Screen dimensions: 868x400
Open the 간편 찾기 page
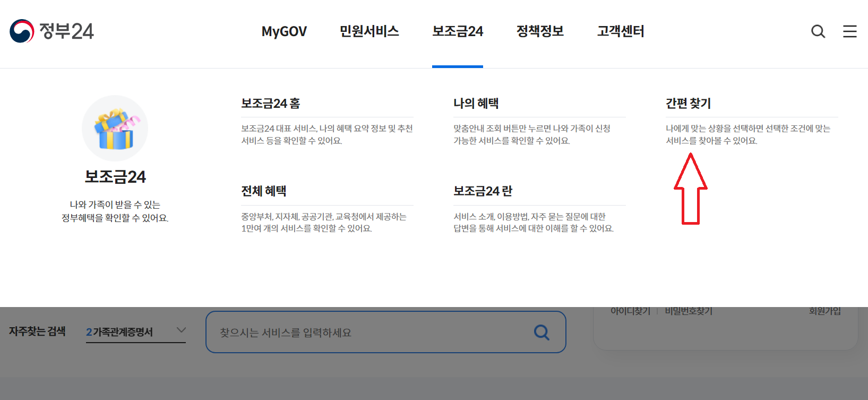pos(689,104)
